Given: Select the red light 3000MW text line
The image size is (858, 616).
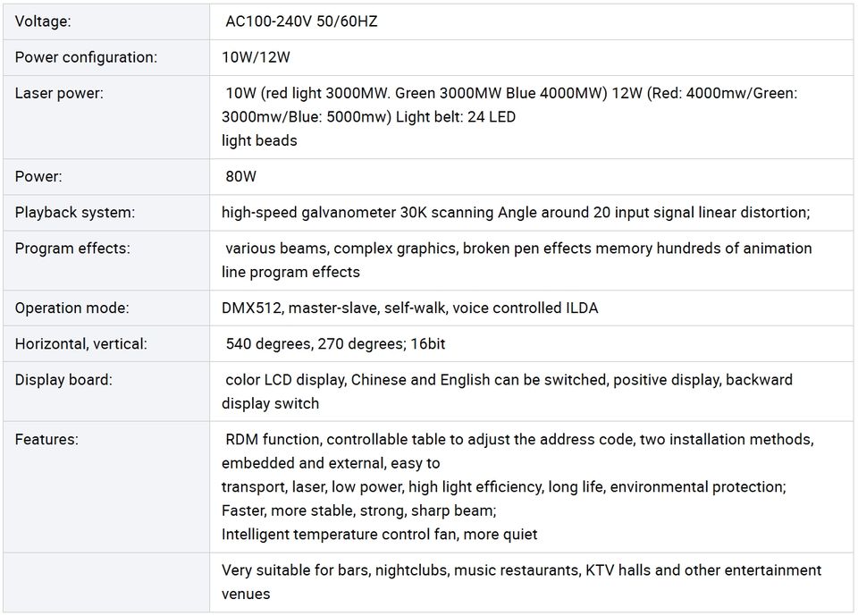Looking at the screenshot, I should 511,93.
